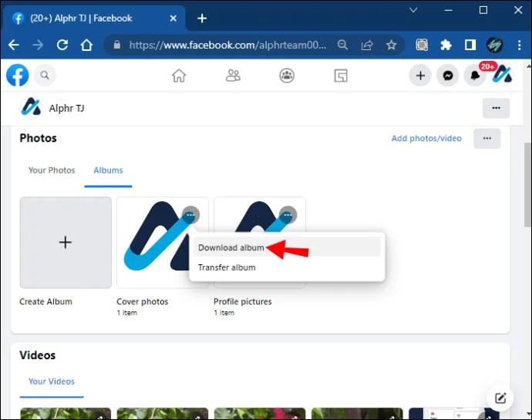Open the three-dot menu next to Alphr TJ
The width and height of the screenshot is (532, 420).
coord(496,108)
